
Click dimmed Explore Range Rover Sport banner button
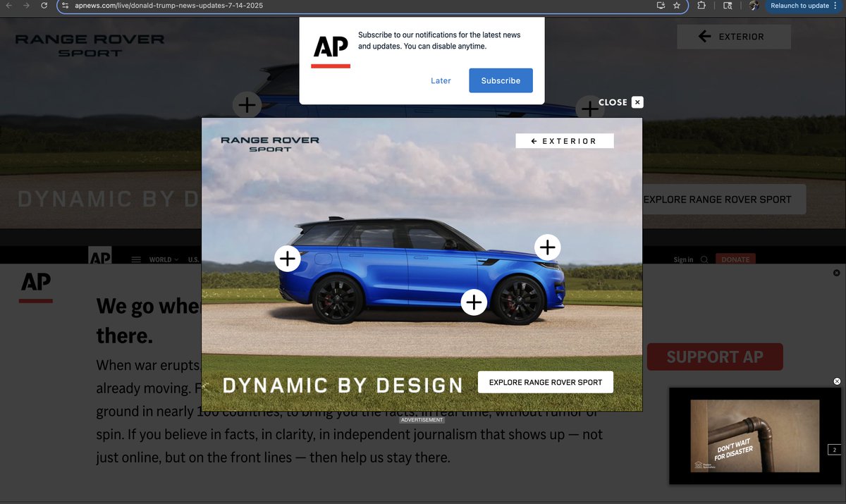pyautogui.click(x=724, y=199)
